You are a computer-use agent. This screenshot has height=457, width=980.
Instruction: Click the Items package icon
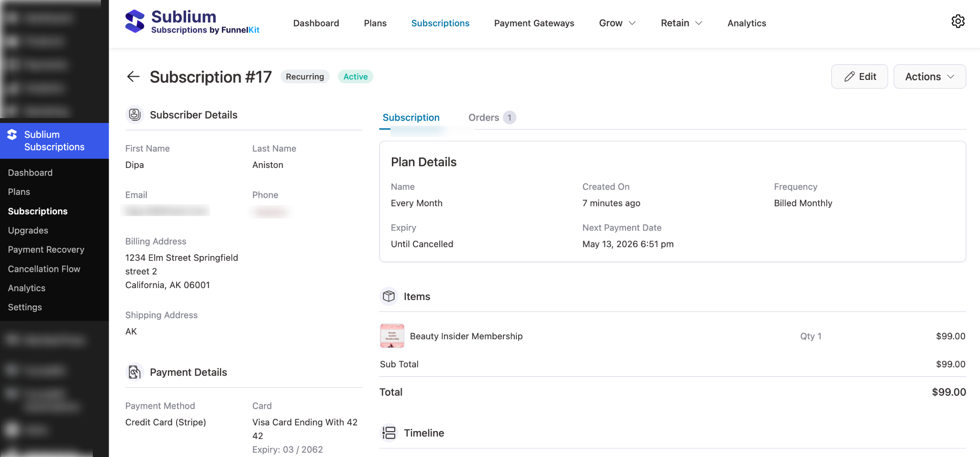(x=389, y=296)
